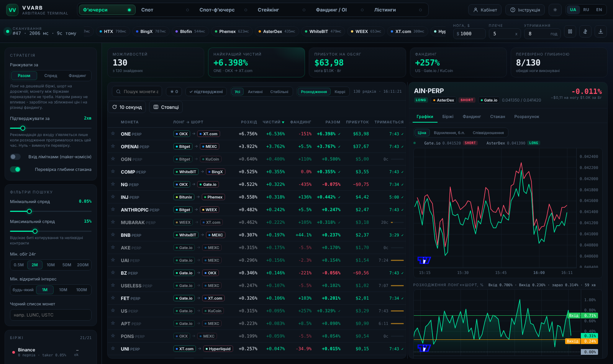Click the currency switch icon in the top bar

click(x=585, y=32)
